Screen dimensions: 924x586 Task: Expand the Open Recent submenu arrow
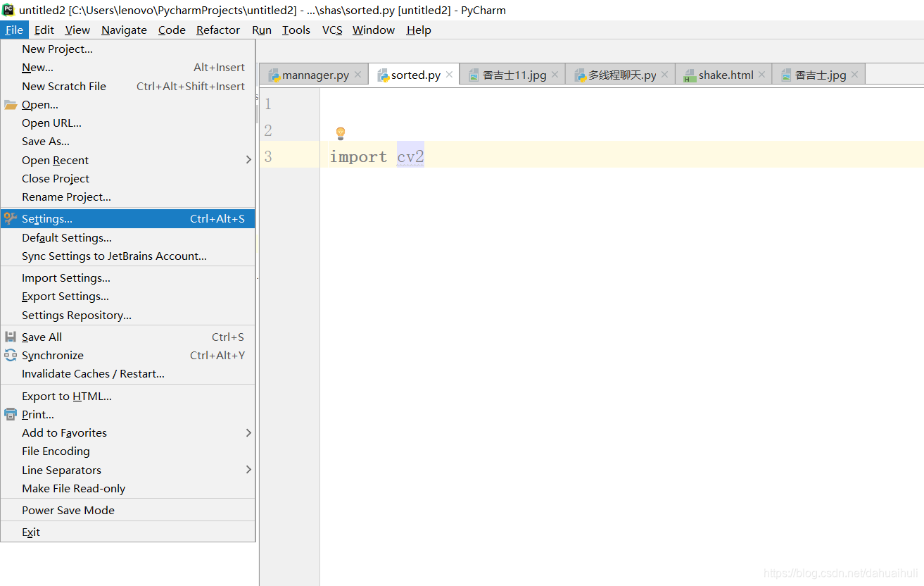tap(248, 160)
